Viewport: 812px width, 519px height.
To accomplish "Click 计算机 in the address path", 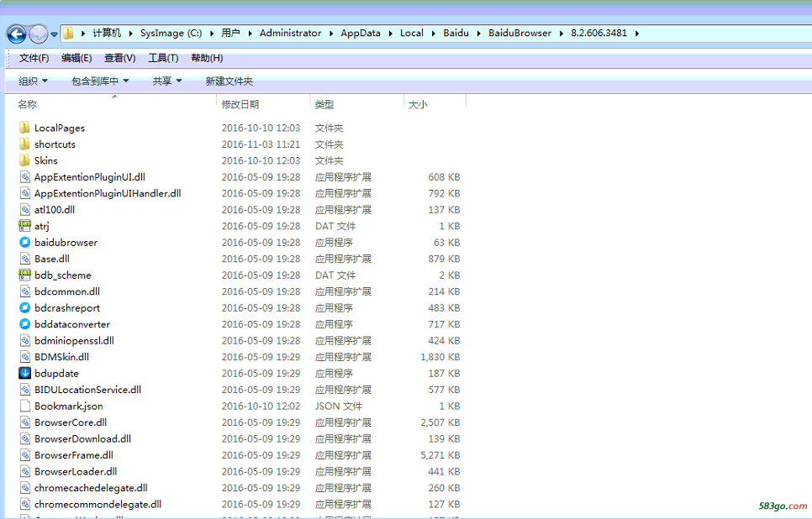I will pyautogui.click(x=107, y=33).
